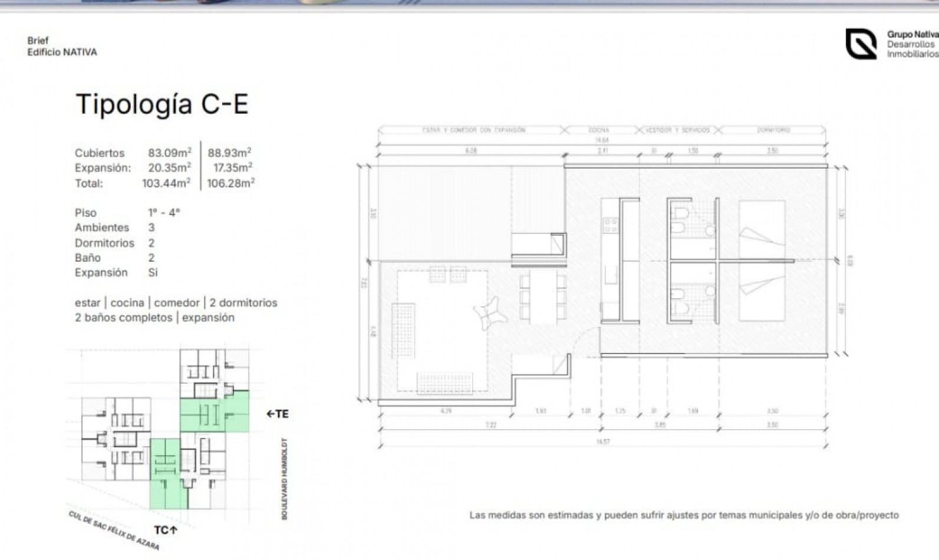Click the "Cubiertos" label

click(x=100, y=153)
